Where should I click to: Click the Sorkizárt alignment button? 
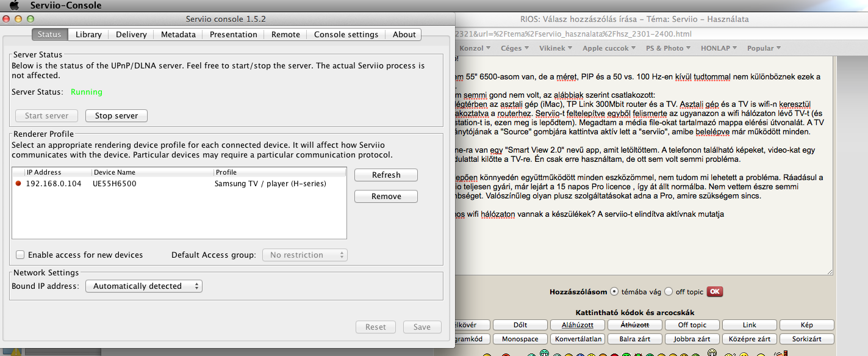point(806,339)
